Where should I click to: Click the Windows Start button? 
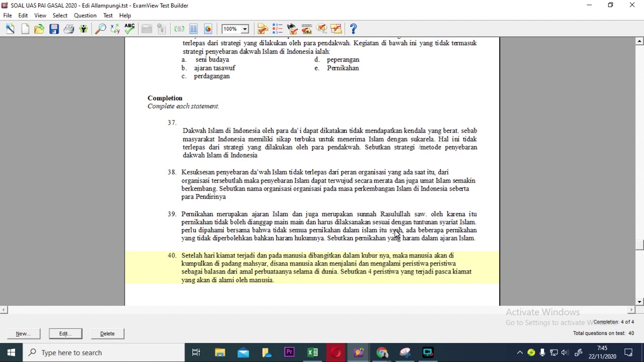tap(11, 352)
